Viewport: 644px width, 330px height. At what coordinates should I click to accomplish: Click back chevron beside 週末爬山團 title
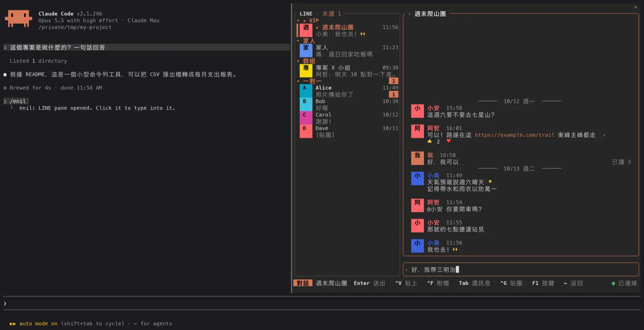409,14
